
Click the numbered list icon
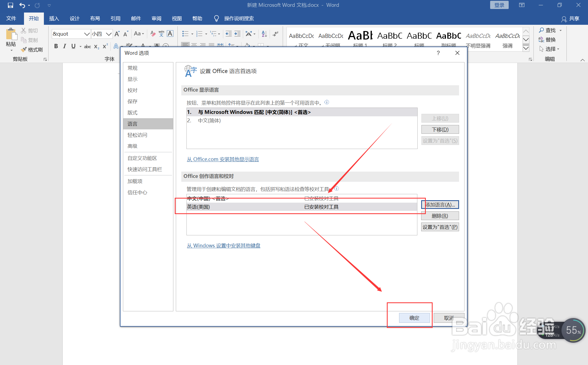click(x=199, y=34)
